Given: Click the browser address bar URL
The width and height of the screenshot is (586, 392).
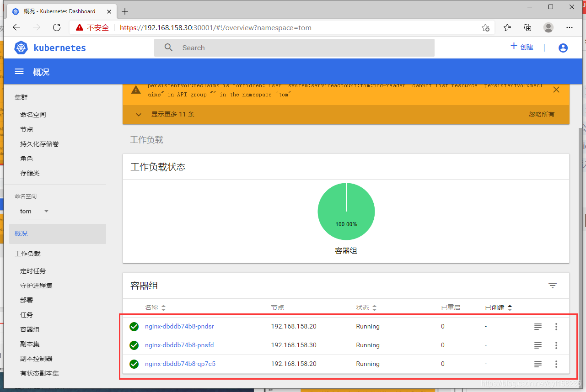Looking at the screenshot, I should pos(215,27).
